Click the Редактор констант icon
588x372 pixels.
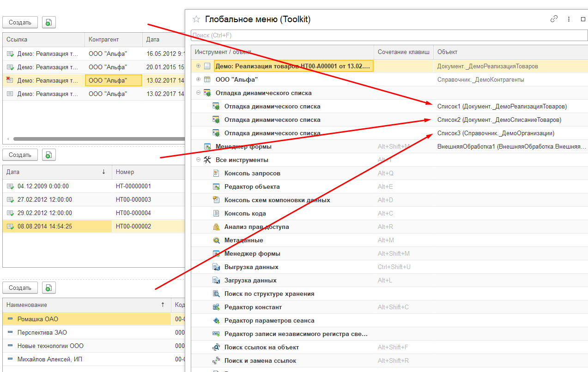[216, 307]
